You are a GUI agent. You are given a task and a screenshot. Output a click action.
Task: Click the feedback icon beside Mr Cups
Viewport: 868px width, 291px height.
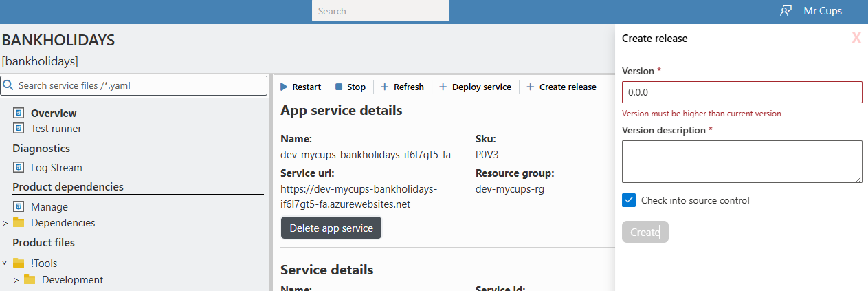[x=786, y=11]
